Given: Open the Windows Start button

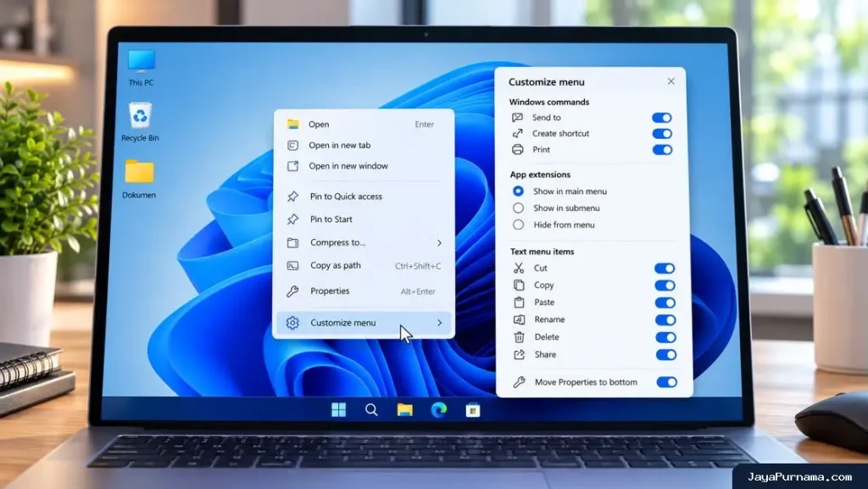Looking at the screenshot, I should tap(339, 410).
